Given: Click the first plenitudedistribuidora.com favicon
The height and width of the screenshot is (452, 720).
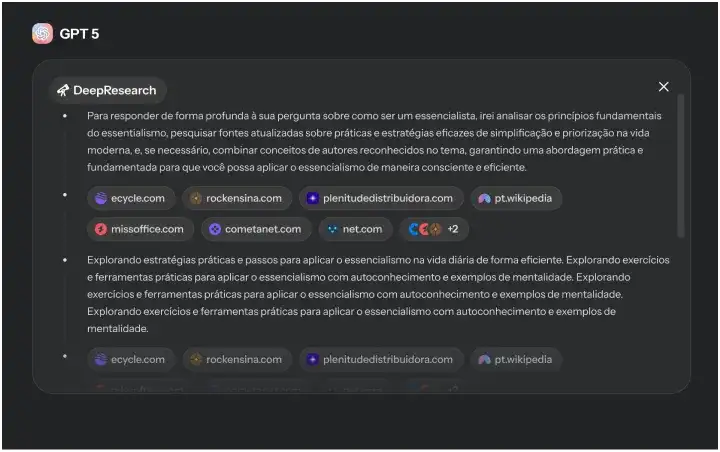Looking at the screenshot, I should [x=313, y=198].
